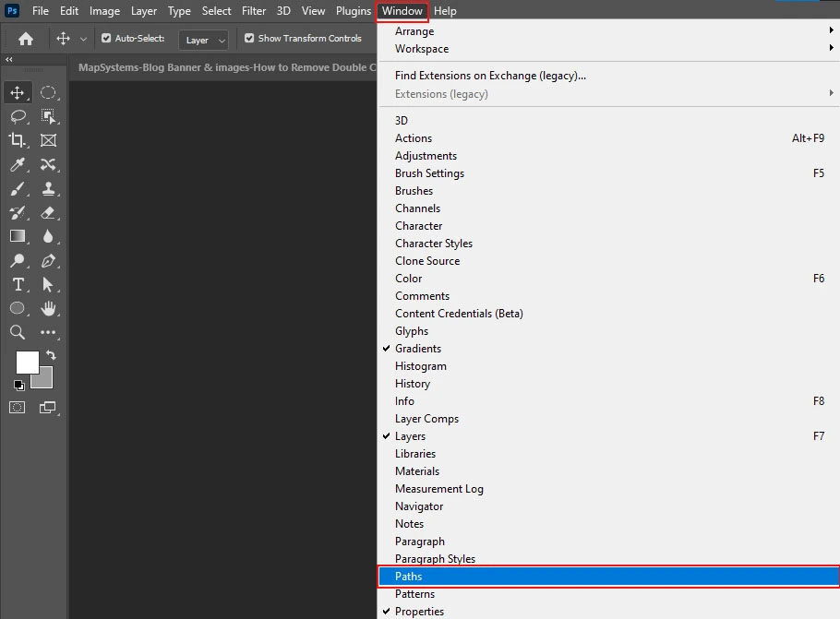Toggle the Layers panel menu entry
The height and width of the screenshot is (619, 840).
(410, 436)
